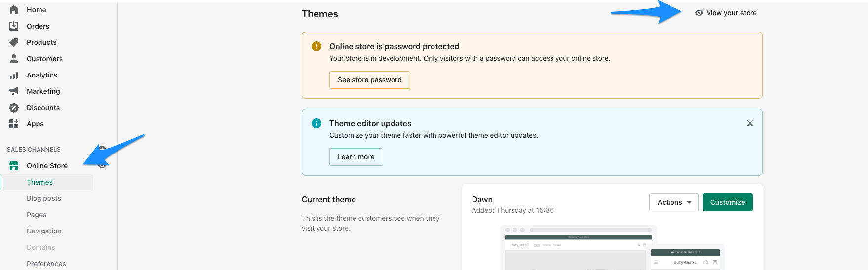The image size is (868, 270).
Task: Click the eye icon beside View your store
Action: pos(699,13)
